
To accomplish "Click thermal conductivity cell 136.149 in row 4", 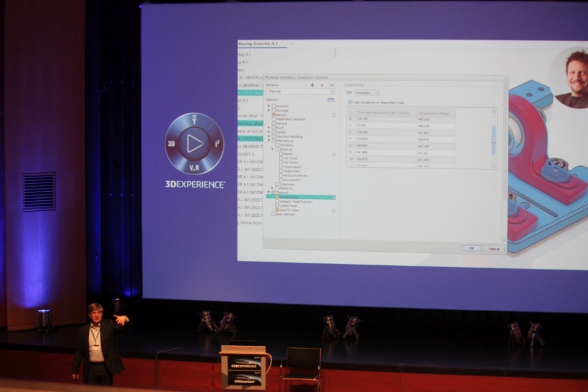I will [385, 119].
